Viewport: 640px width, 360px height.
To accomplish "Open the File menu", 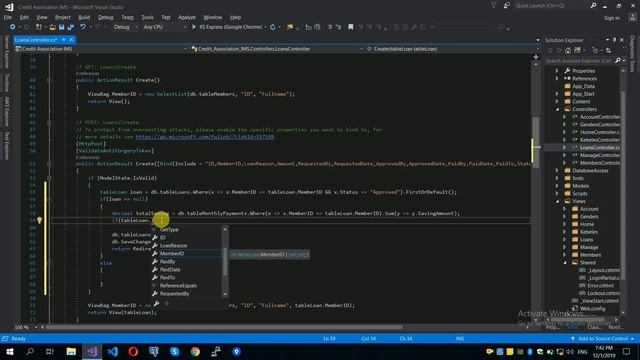I will pos(8,17).
